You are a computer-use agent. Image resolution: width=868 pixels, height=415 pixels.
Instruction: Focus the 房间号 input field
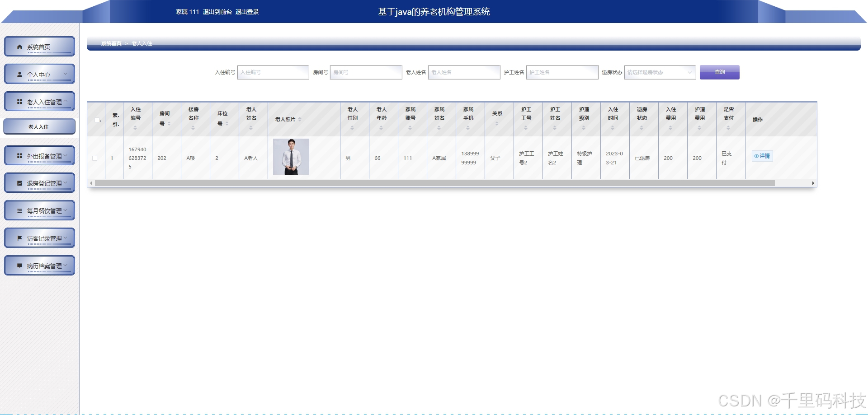coord(366,72)
